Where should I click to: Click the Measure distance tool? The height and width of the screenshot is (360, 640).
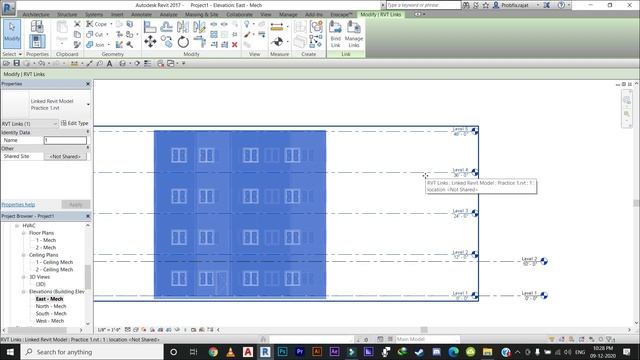pos(277,27)
